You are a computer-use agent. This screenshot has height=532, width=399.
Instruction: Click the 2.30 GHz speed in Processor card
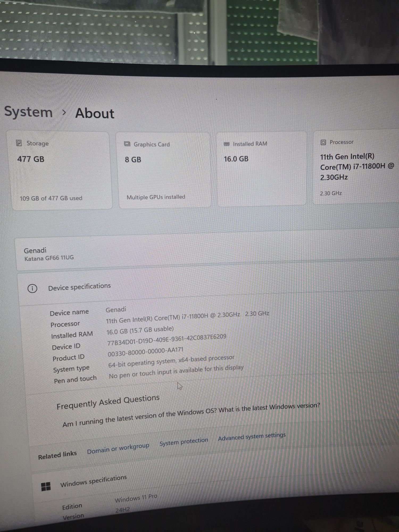[331, 193]
